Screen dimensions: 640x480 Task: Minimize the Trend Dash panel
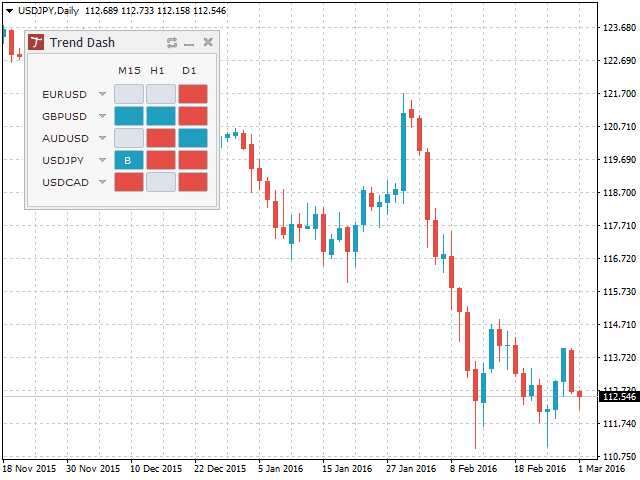pyautogui.click(x=189, y=44)
